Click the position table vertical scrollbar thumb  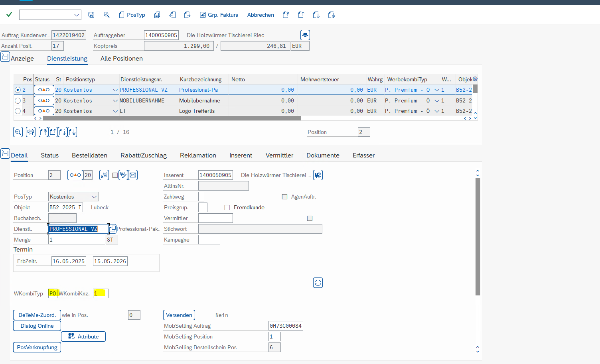[x=475, y=89]
